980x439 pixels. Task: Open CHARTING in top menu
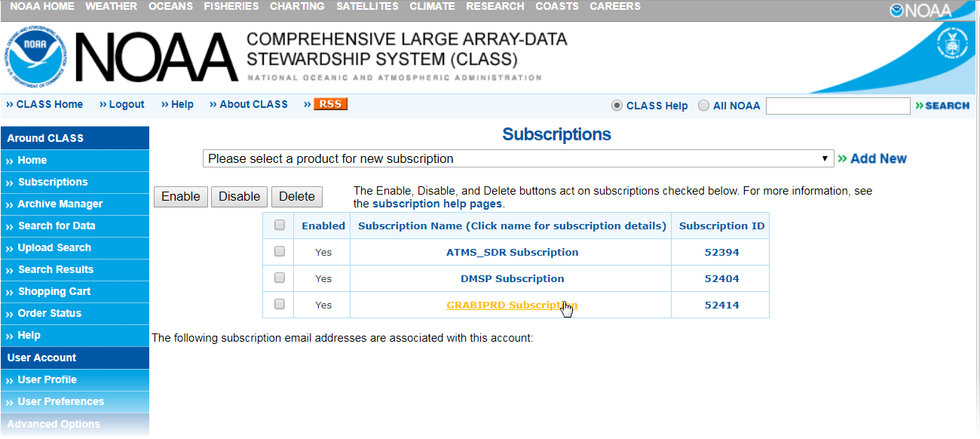point(297,6)
